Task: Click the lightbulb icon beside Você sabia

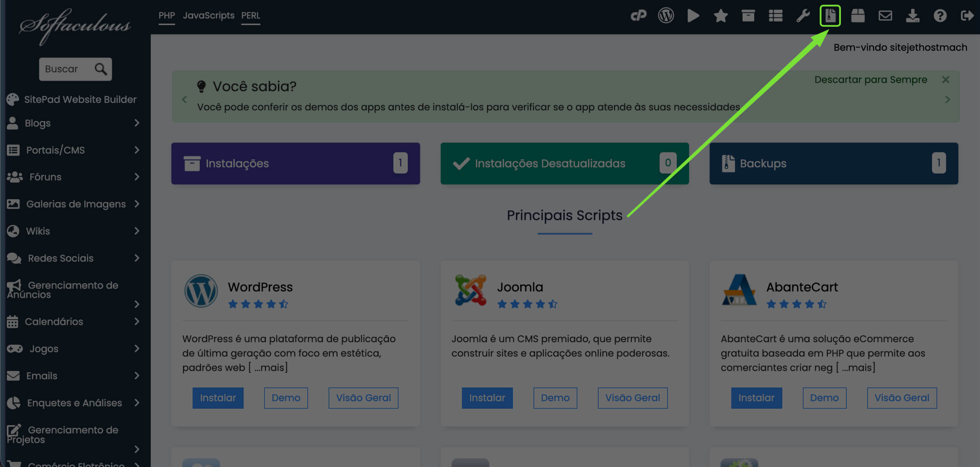Action: click(x=201, y=86)
